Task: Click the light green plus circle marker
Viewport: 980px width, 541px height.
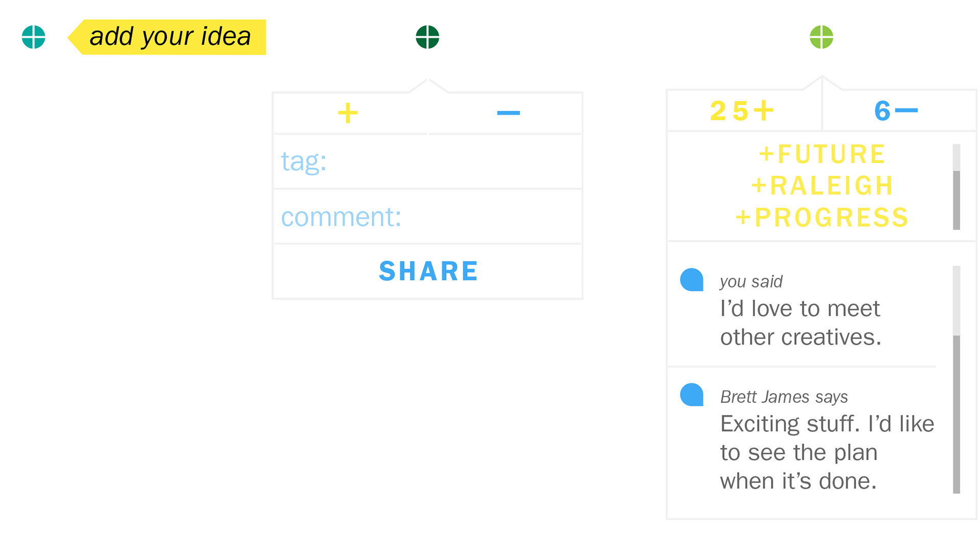Action: tap(822, 37)
